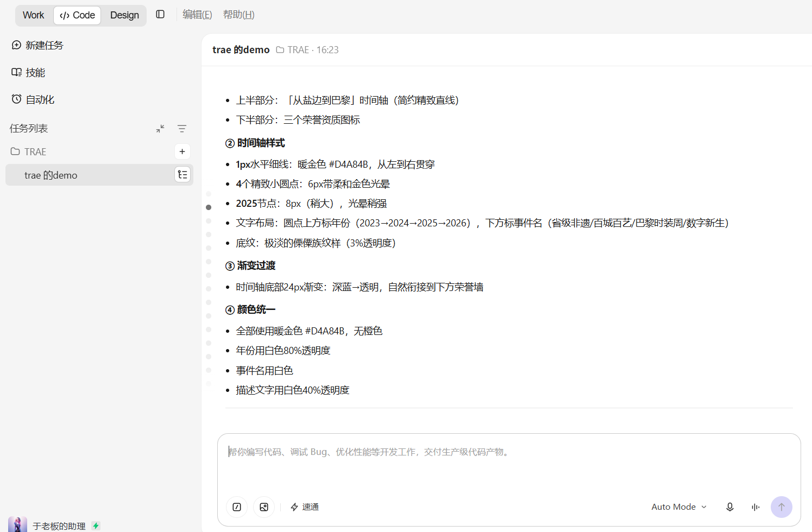This screenshot has width=812, height=532.
Task: Start voice input with microphone icon
Action: tap(730, 507)
